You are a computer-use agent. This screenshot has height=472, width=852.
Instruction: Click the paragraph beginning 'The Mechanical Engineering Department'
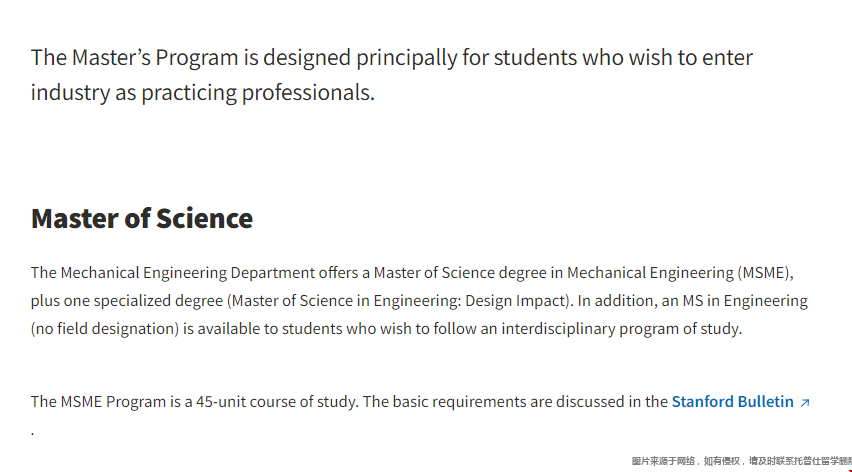[419, 300]
